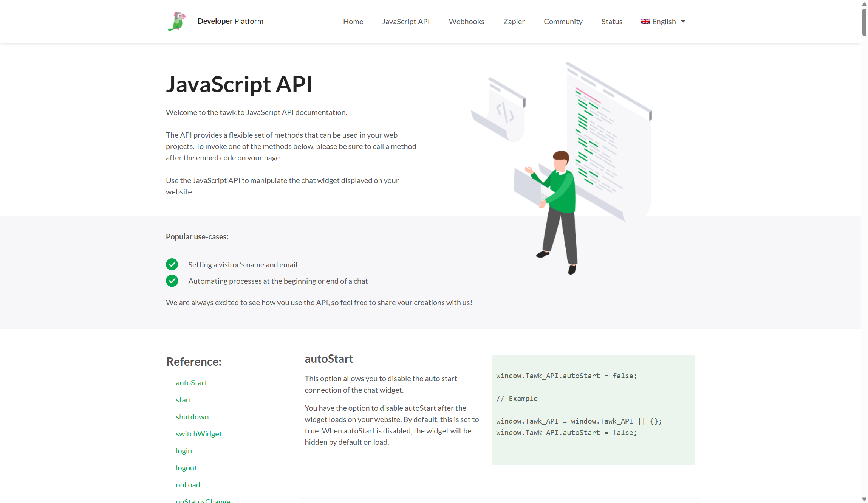This screenshot has width=868, height=503.
Task: Select the logout reference link
Action: click(x=186, y=468)
